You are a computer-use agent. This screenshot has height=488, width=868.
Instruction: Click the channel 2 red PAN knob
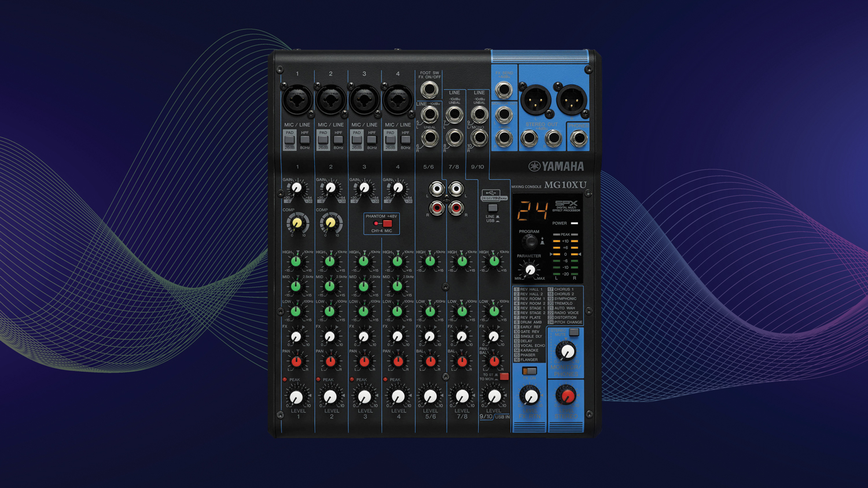pos(330,361)
